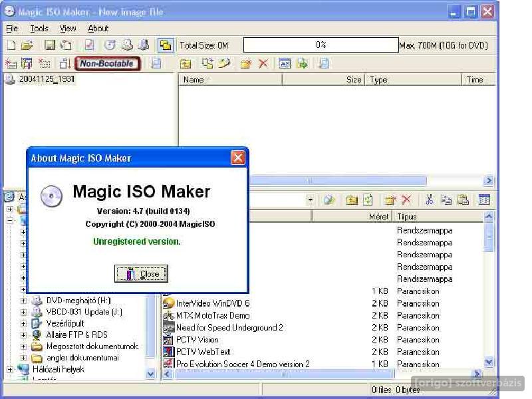This screenshot has height=399, width=532.
Task: Click the add boot image icon
Action: 11,63
